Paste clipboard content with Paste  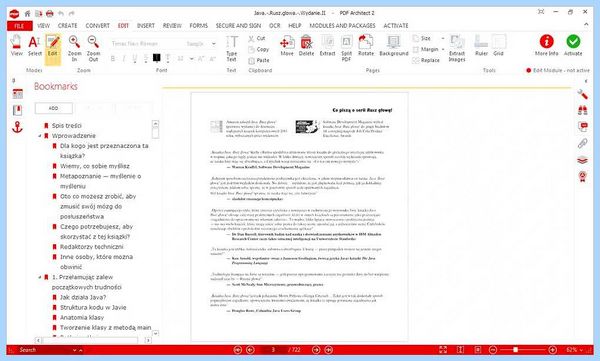pyautogui.click(x=259, y=60)
